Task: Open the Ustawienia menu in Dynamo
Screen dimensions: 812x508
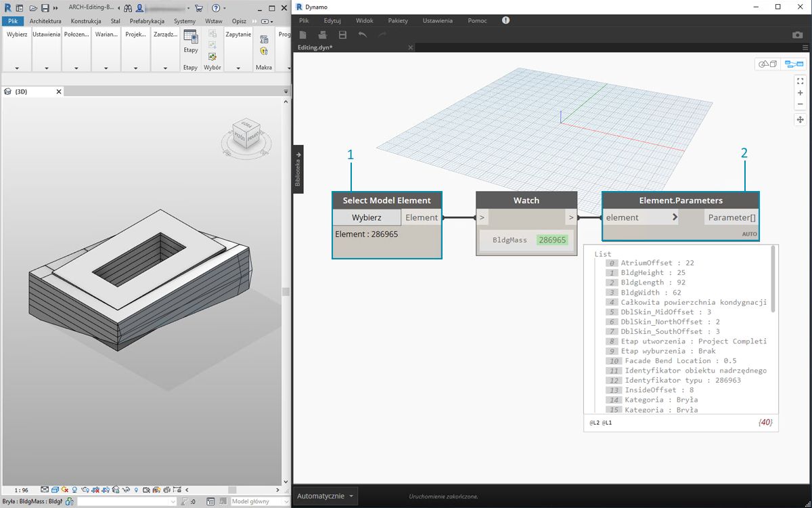Action: point(437,20)
